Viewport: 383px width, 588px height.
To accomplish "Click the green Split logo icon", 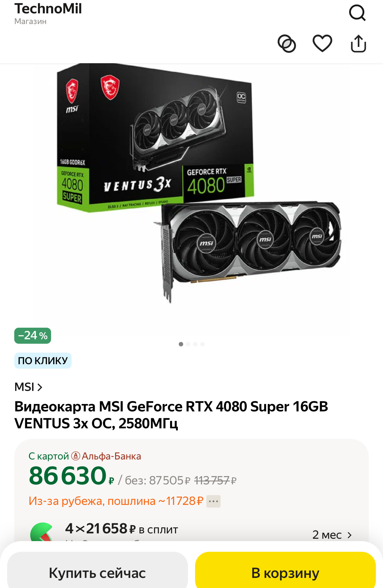I will click(42, 532).
